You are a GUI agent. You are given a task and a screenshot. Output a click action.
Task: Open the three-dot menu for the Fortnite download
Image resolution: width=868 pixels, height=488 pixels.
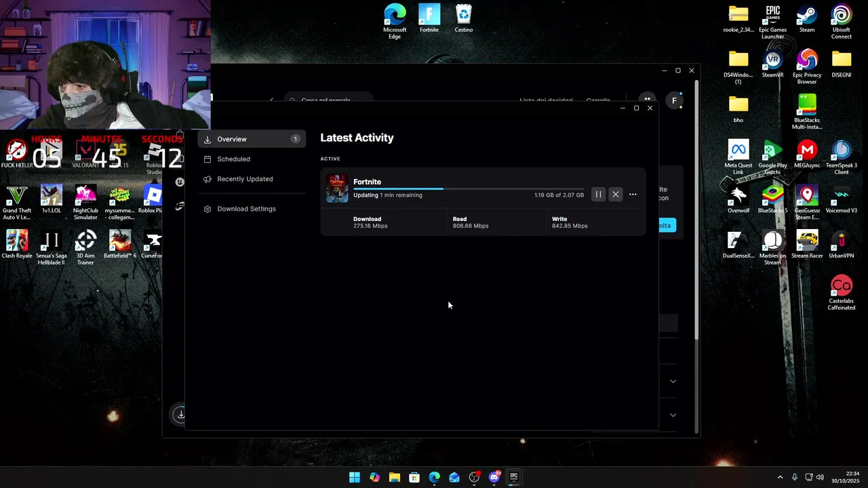[x=633, y=195]
